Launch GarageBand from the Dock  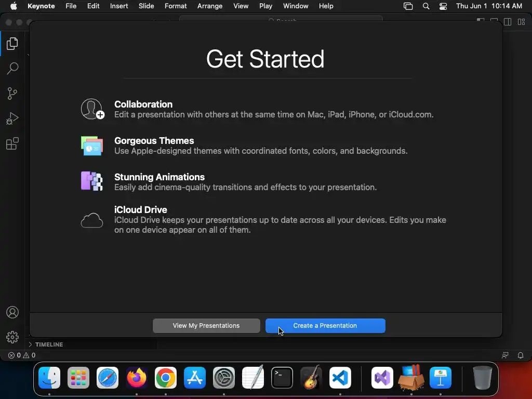(311, 377)
